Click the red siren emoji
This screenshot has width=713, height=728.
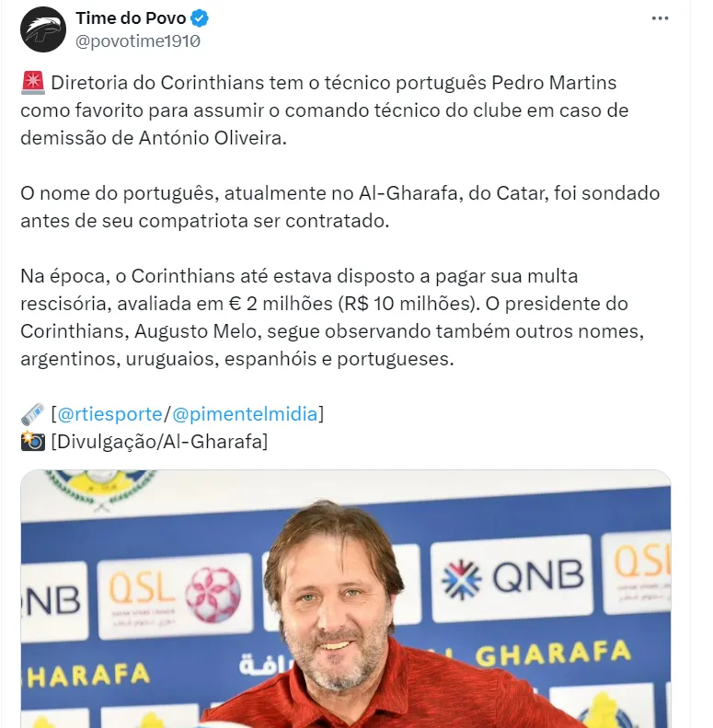pos(33,83)
